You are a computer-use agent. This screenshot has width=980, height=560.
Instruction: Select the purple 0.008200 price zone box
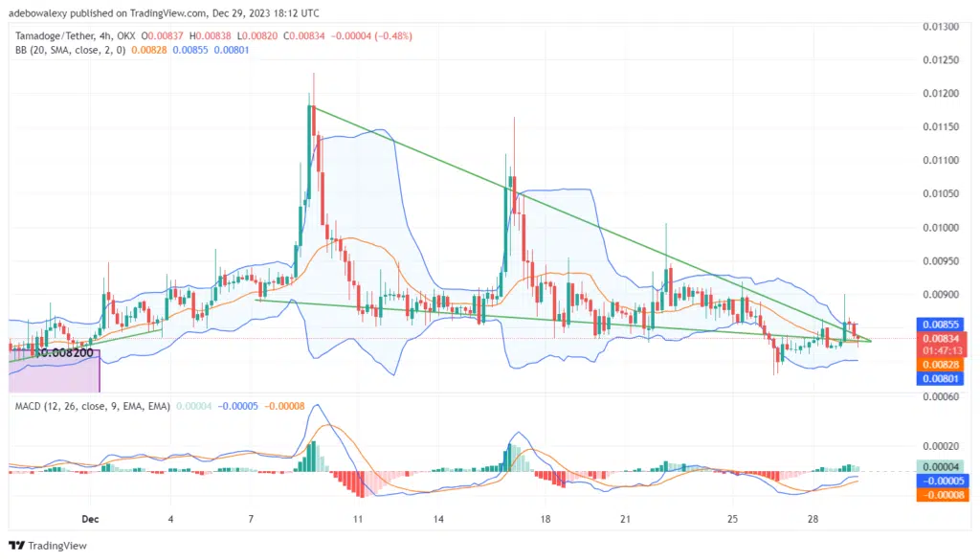[x=54, y=370]
